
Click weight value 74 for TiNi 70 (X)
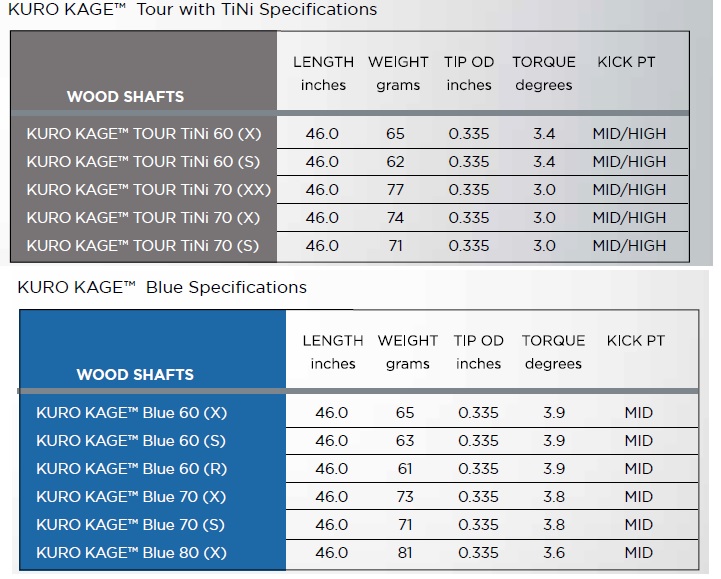point(395,218)
